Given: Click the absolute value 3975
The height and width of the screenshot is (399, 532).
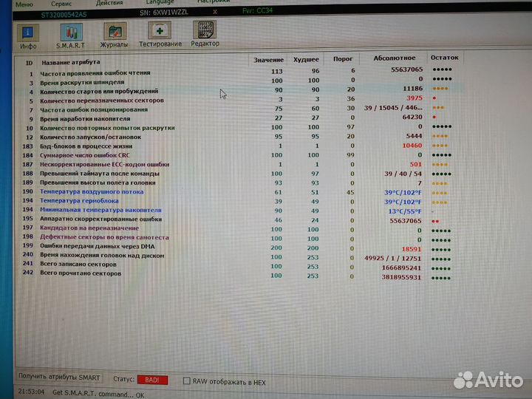Looking at the screenshot, I should (x=414, y=98).
